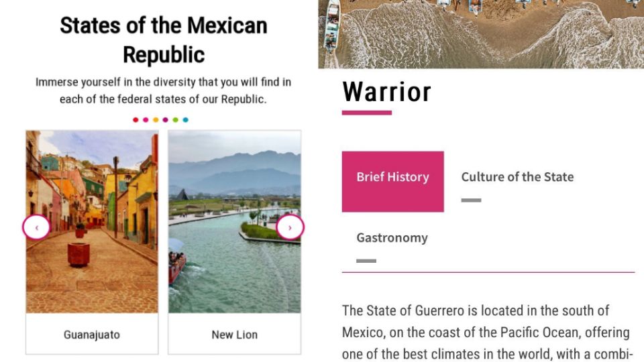Click the red dot under the subtitle

tap(136, 120)
